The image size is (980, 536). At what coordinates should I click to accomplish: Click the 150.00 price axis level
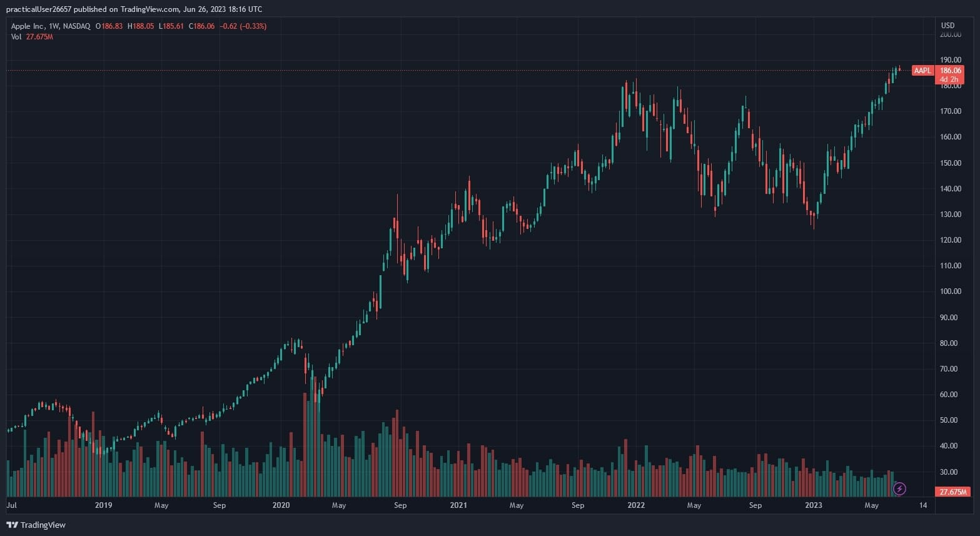950,163
